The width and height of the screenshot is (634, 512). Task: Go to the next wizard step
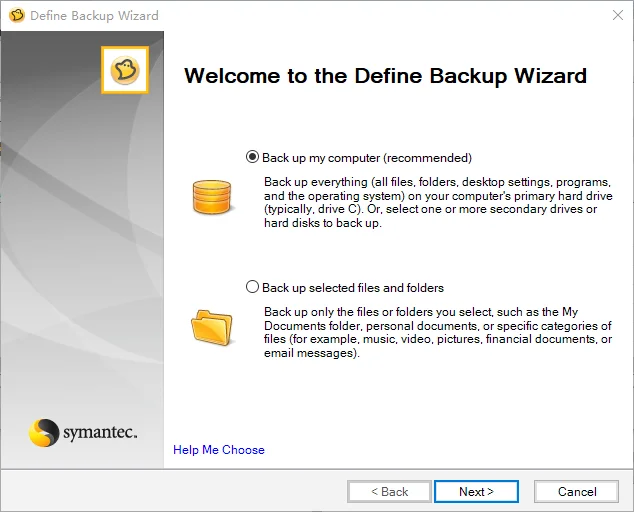click(x=476, y=491)
